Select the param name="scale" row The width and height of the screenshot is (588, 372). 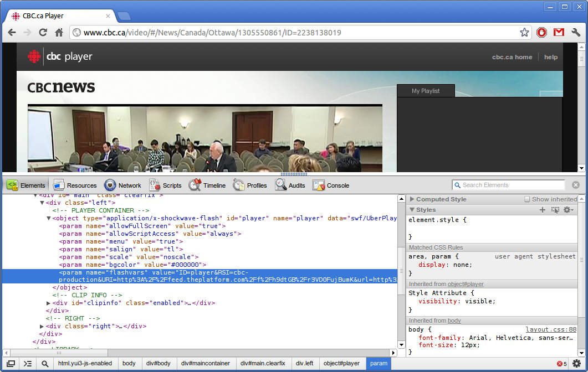tap(129, 257)
